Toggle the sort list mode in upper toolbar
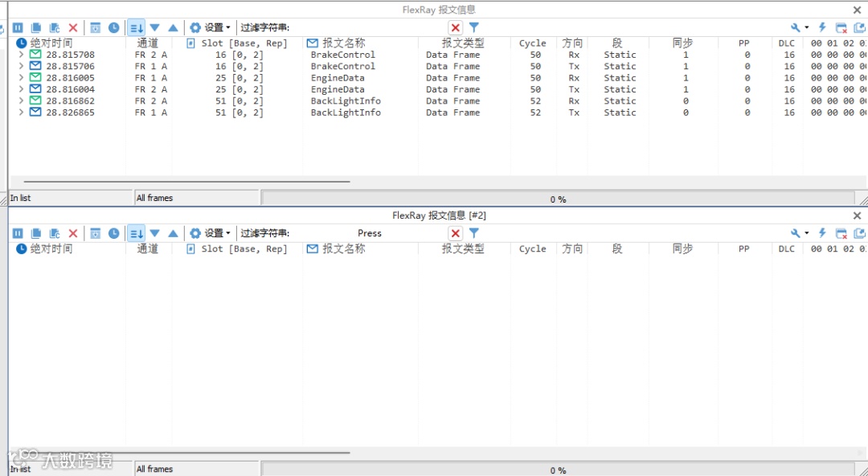868x476 pixels. coord(136,27)
